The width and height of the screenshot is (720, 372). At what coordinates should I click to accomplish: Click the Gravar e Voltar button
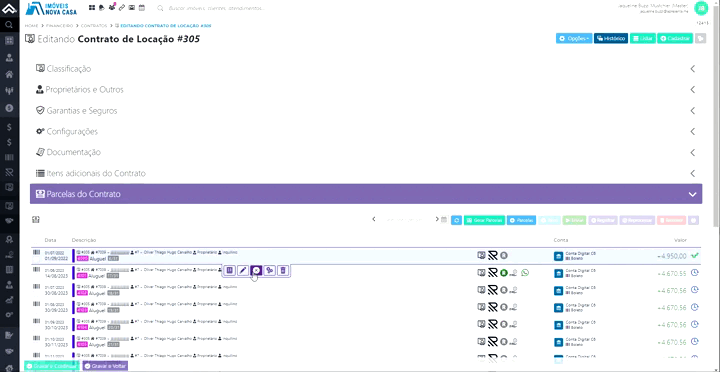(x=105, y=366)
